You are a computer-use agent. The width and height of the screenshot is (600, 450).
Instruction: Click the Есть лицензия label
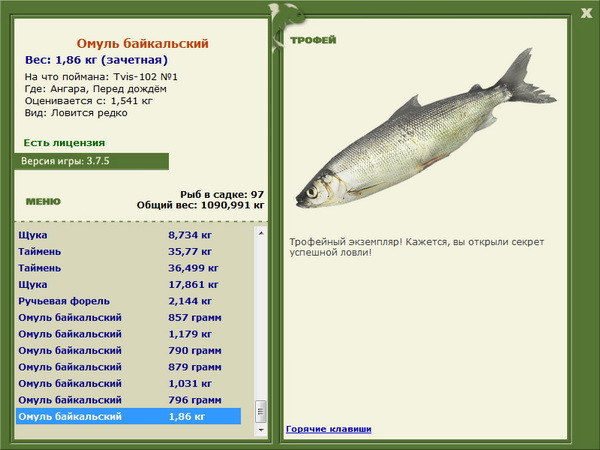[64, 143]
